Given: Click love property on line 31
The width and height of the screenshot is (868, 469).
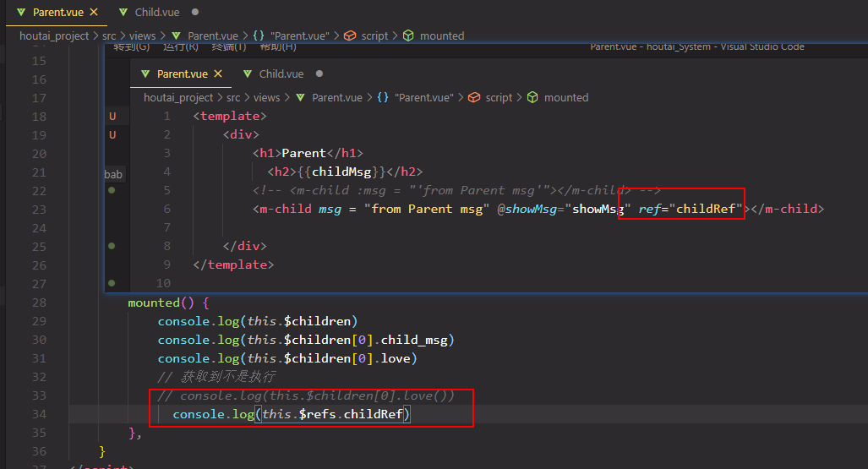Looking at the screenshot, I should pyautogui.click(x=396, y=358).
